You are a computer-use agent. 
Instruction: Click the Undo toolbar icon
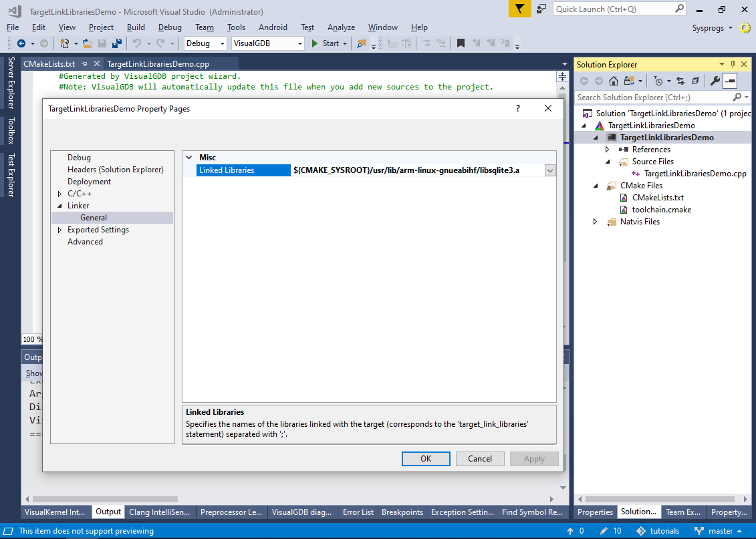pos(138,43)
